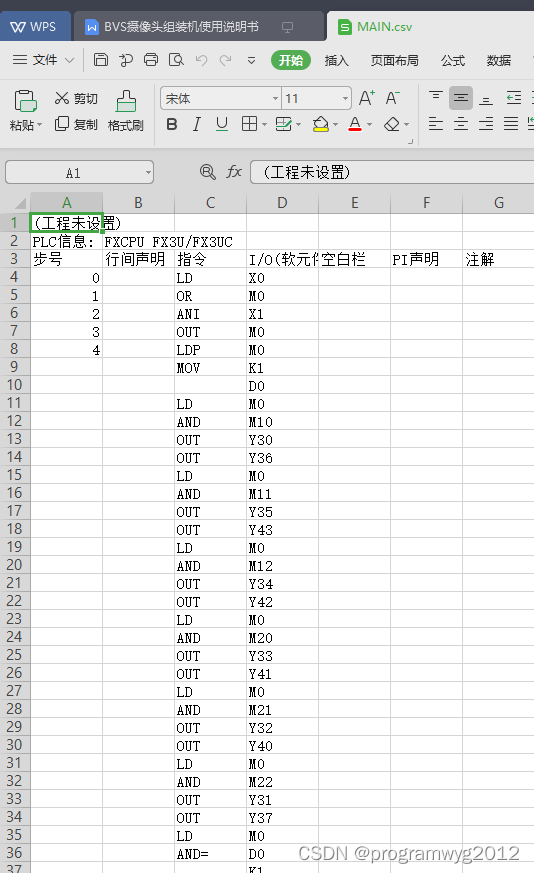Expand quick access toolbar customize arrow
Screen dimensions: 534x873
[252, 60]
